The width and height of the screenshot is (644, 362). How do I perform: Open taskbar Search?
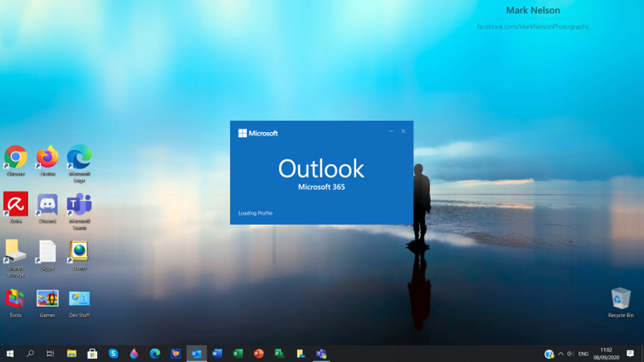click(x=30, y=353)
